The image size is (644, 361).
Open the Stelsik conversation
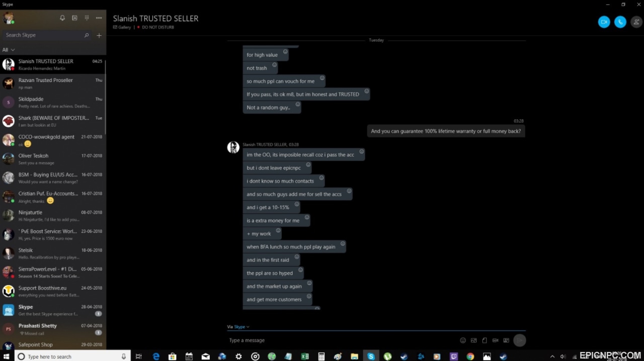[x=53, y=253]
